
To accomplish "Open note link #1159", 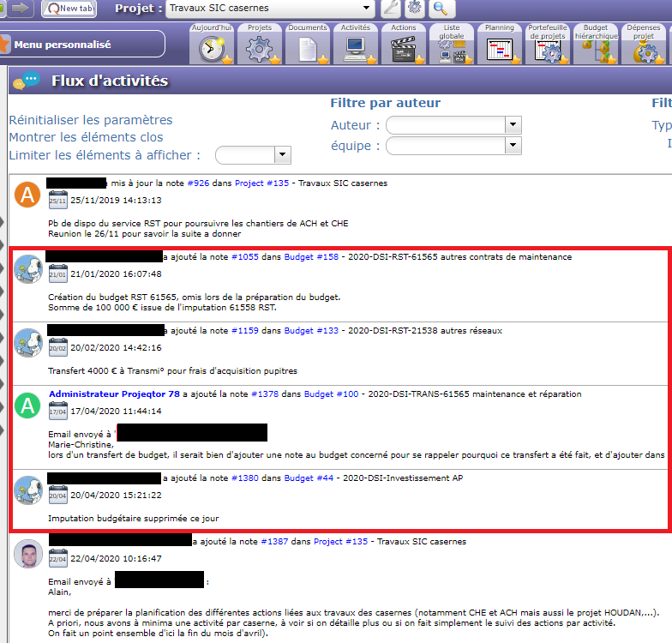I will pos(245,331).
